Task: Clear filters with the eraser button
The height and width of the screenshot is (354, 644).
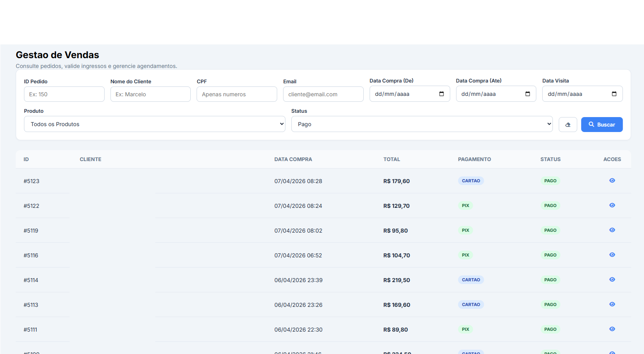Action: click(567, 125)
